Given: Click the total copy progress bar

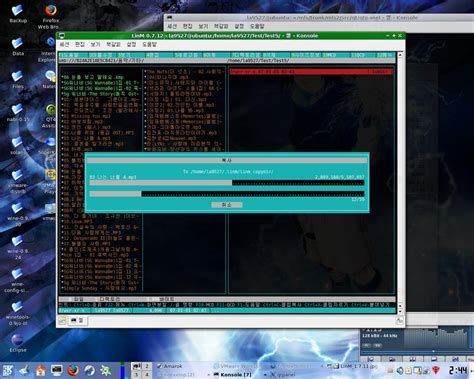Looking at the screenshot, I should tap(227, 194).
